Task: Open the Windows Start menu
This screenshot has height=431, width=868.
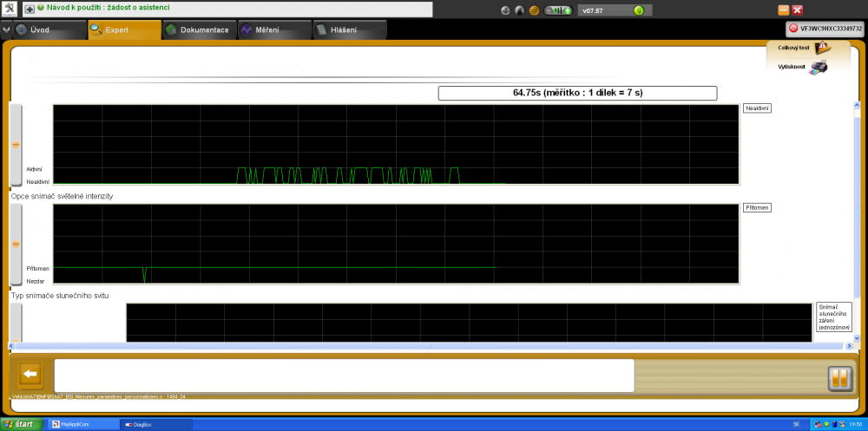Action: (x=21, y=424)
